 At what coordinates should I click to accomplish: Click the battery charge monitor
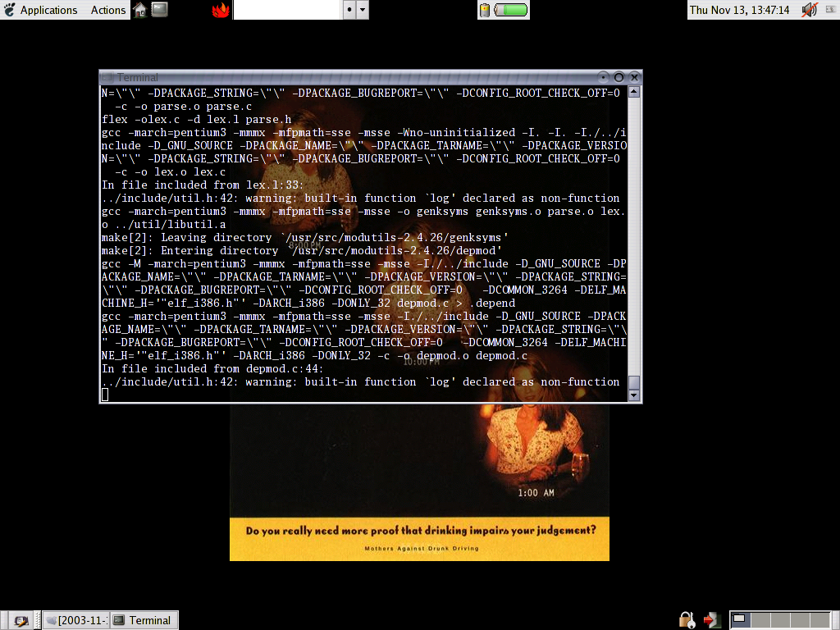click(x=504, y=10)
